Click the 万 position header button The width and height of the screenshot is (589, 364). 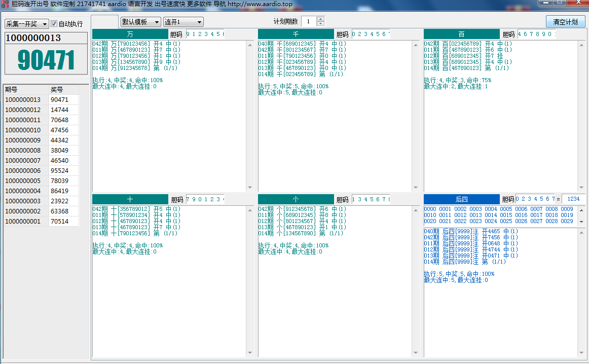click(x=130, y=34)
